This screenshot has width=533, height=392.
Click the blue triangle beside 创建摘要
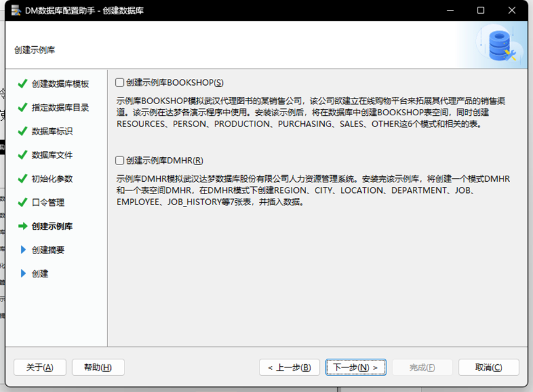23,250
